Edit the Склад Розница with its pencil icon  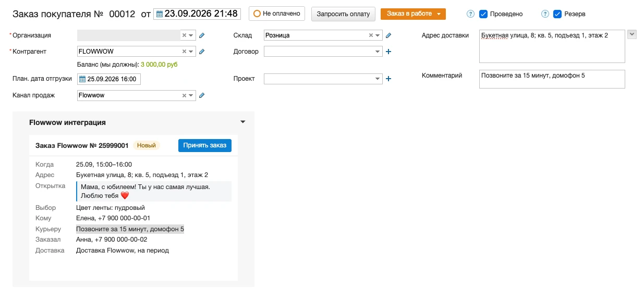388,35
